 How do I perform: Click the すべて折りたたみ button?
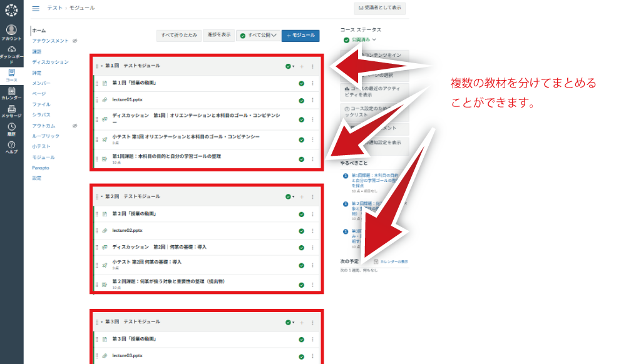(x=178, y=36)
